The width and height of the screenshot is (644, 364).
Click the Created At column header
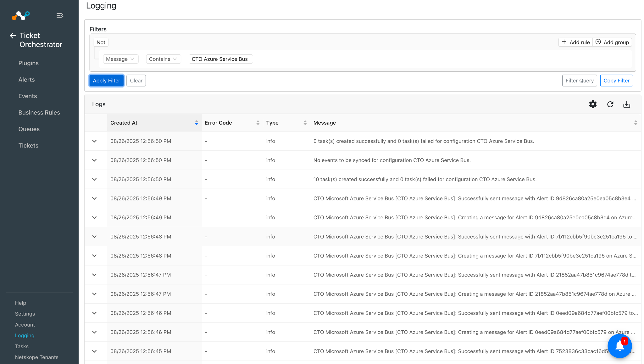coord(154,123)
